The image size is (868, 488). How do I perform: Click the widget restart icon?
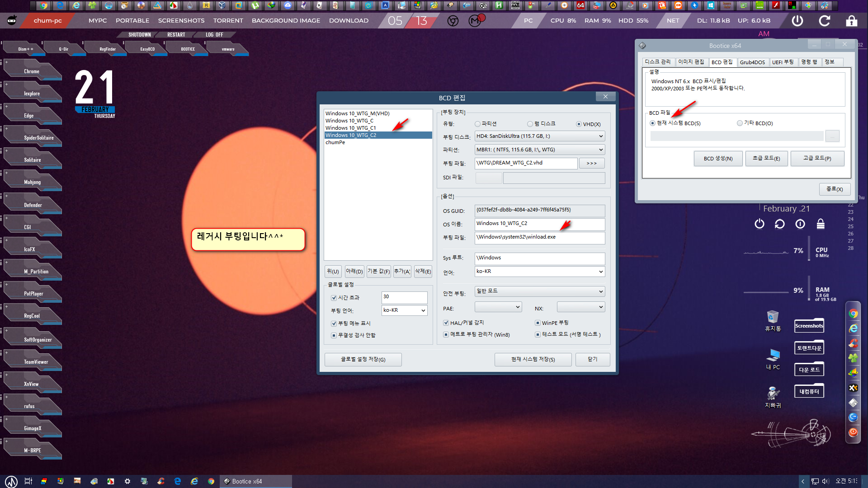[x=779, y=224]
